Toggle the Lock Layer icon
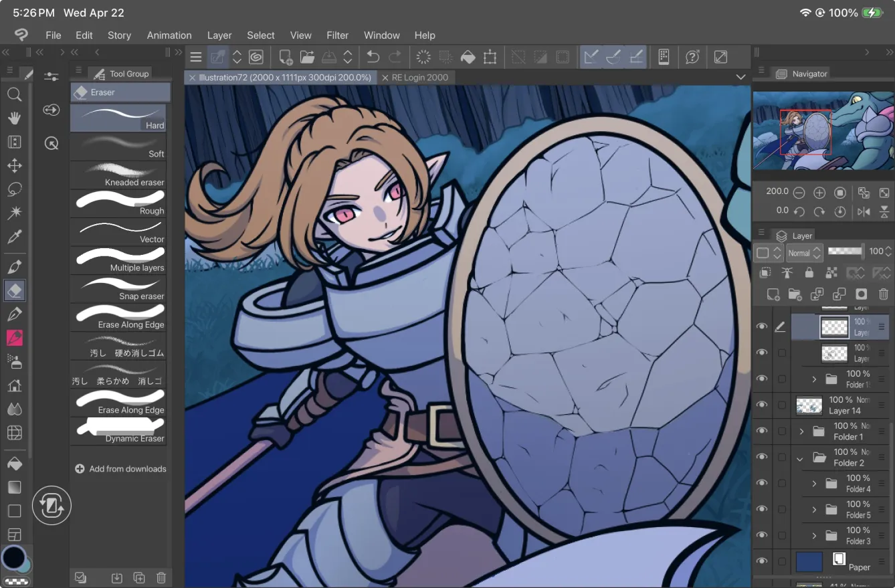 coord(809,272)
